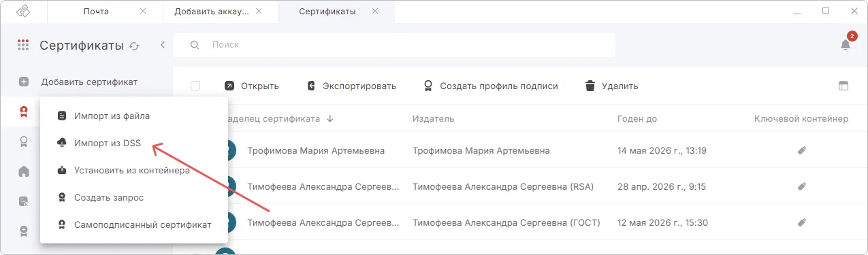Open the notifications bell
Image resolution: width=868 pixels, height=255 pixels.
[x=846, y=44]
